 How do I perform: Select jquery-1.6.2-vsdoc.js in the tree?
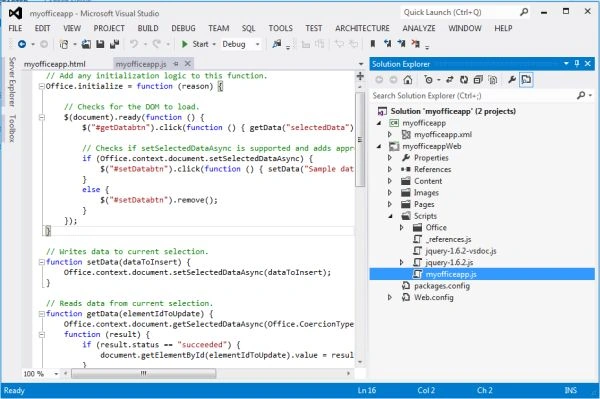pos(461,251)
